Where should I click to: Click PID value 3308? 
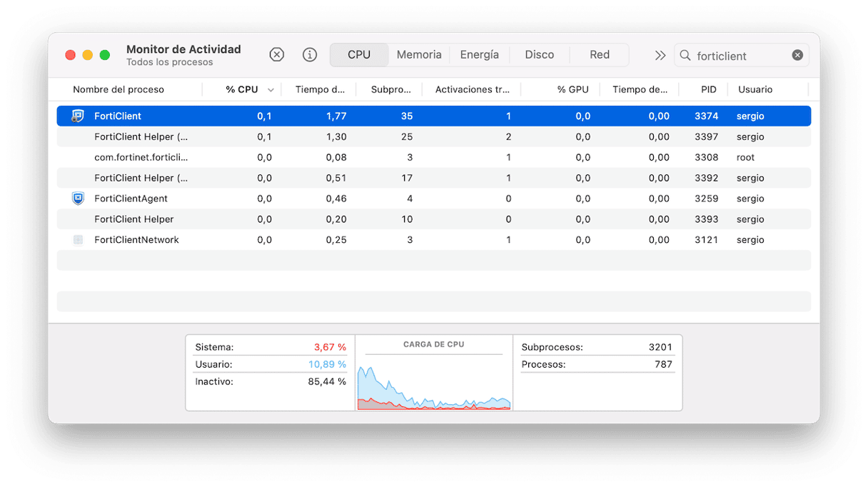click(706, 157)
